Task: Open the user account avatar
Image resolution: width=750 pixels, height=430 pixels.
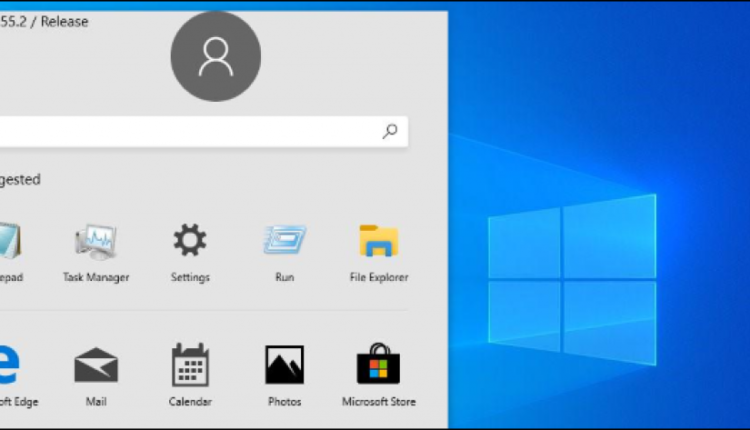Action: pyautogui.click(x=216, y=56)
